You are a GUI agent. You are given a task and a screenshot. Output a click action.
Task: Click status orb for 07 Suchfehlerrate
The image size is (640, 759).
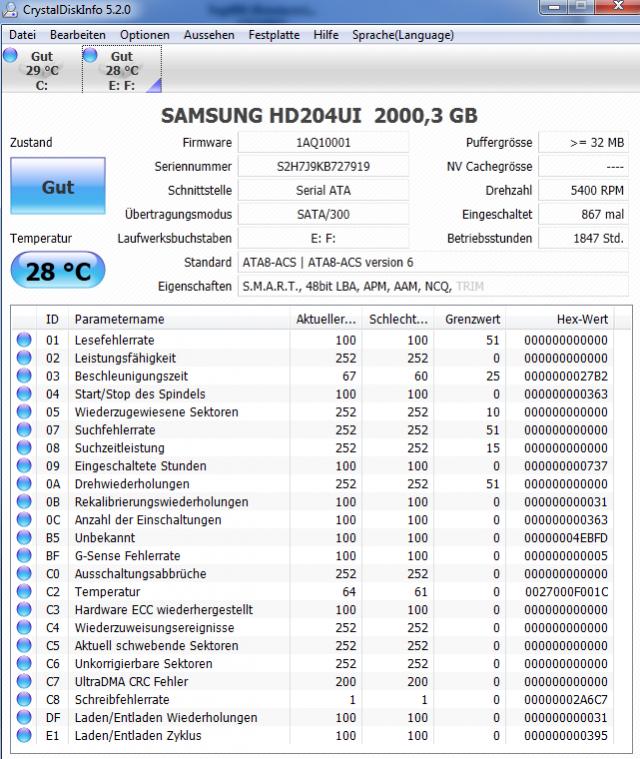[x=24, y=429]
